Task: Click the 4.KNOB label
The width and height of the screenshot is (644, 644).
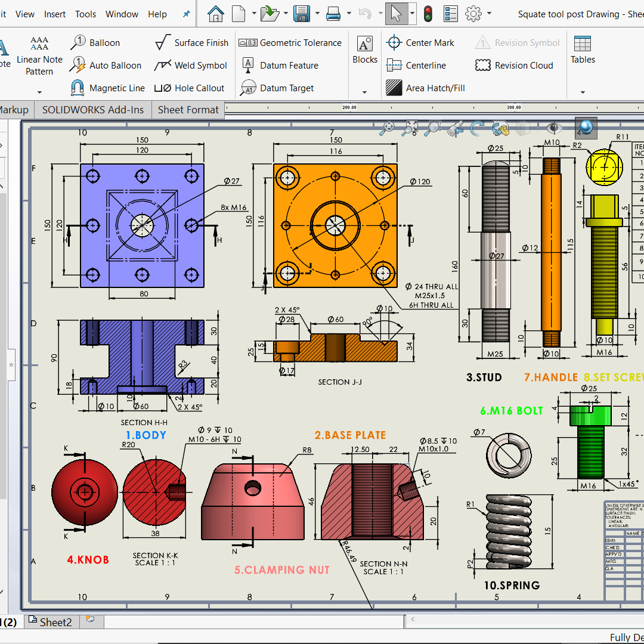Action: 88,560
